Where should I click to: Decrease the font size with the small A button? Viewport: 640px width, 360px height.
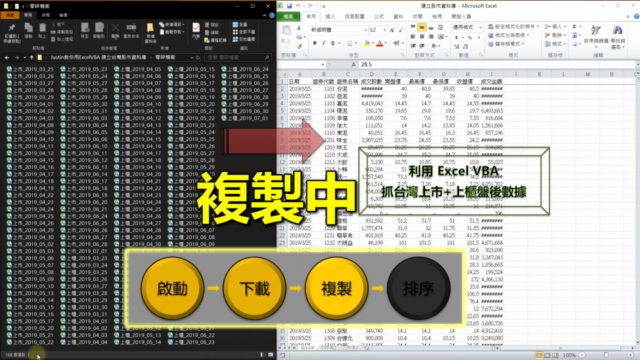click(x=401, y=30)
